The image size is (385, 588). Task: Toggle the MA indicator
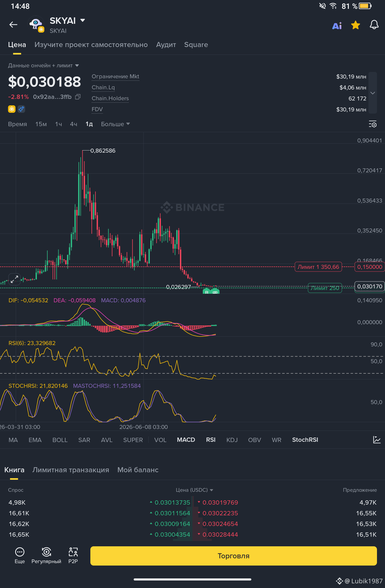pyautogui.click(x=13, y=440)
